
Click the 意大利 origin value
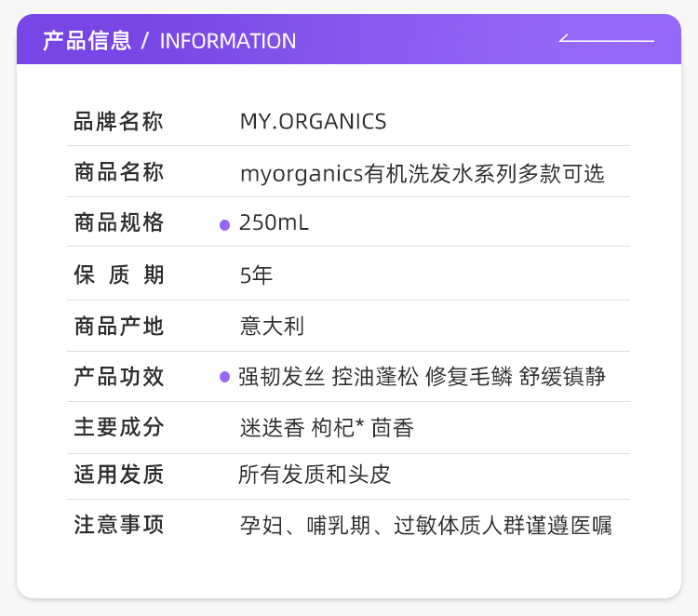272,327
